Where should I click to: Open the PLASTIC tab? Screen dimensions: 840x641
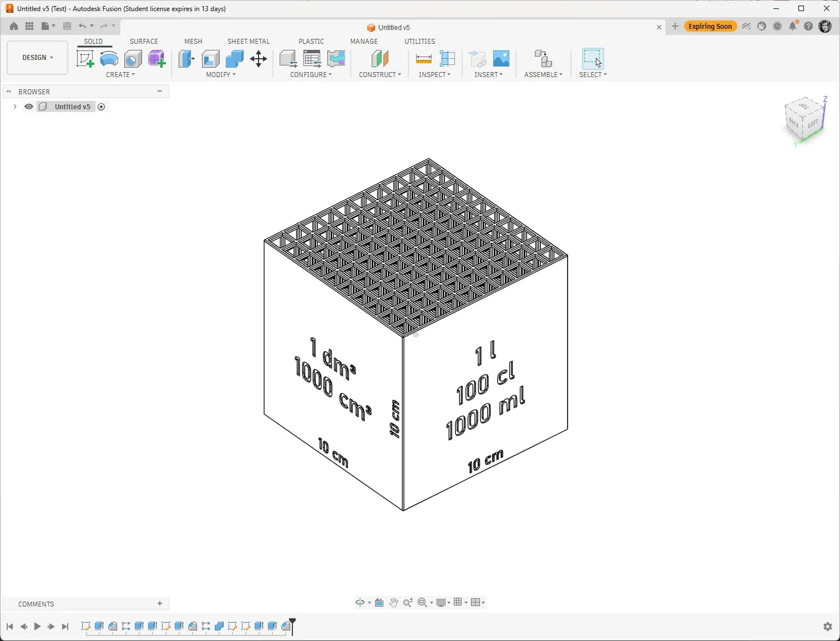tap(311, 42)
